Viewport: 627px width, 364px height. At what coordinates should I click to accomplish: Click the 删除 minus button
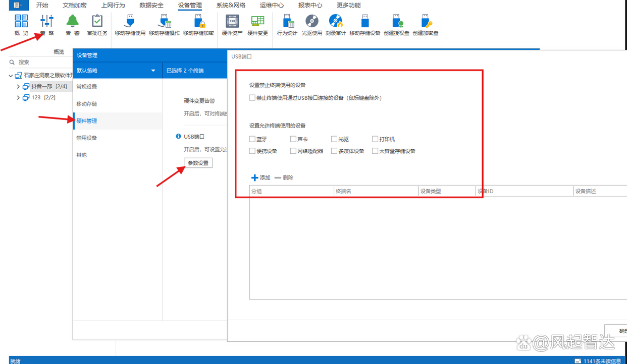(x=284, y=177)
